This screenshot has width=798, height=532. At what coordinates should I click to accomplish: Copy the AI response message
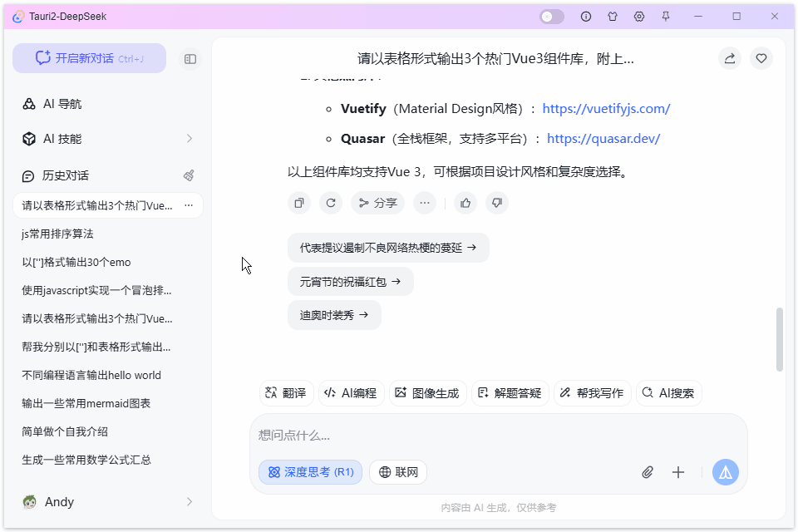298,203
